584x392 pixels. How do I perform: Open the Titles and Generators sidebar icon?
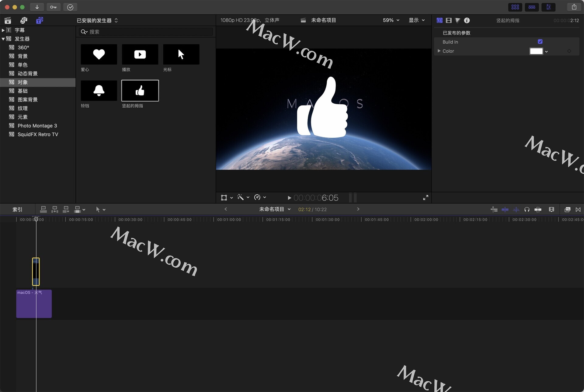[40, 20]
